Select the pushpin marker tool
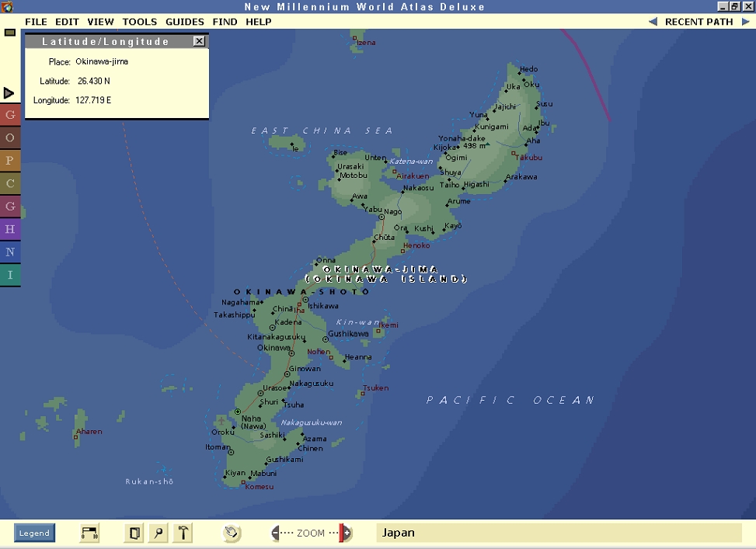This screenshot has width=756, height=549. pos(159,533)
